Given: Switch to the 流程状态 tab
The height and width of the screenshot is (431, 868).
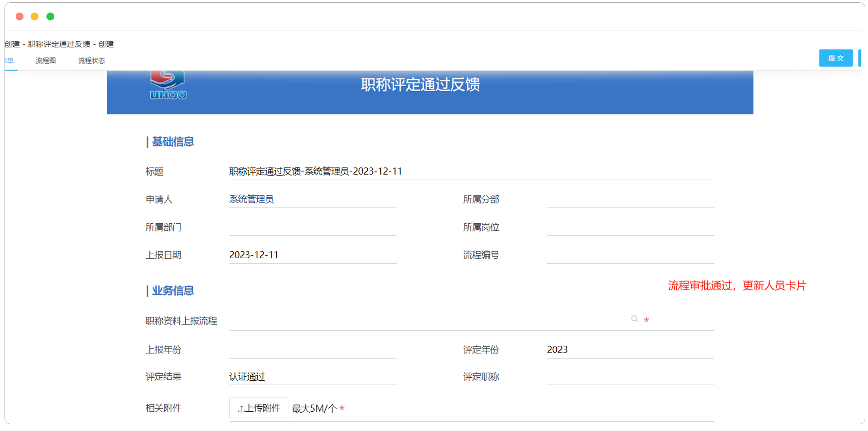Looking at the screenshot, I should point(91,61).
